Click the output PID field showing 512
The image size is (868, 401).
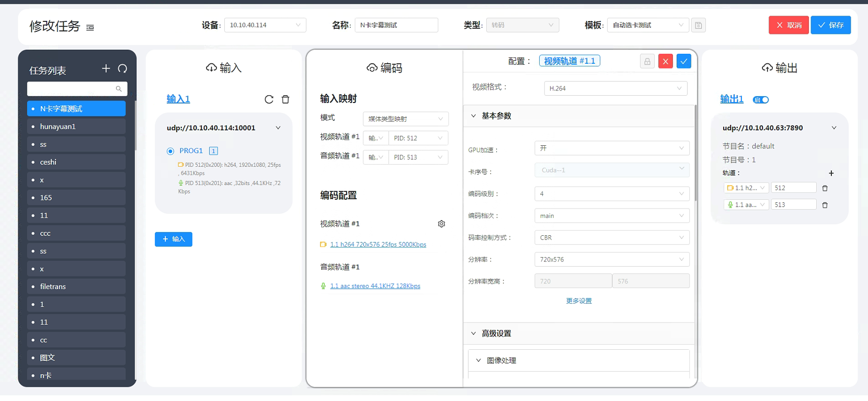click(794, 188)
